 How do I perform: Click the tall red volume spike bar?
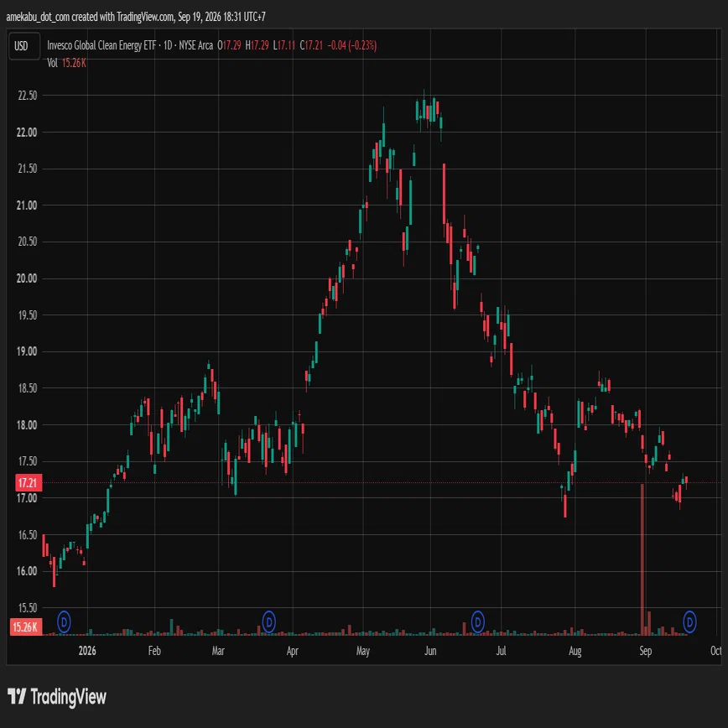[642, 559]
